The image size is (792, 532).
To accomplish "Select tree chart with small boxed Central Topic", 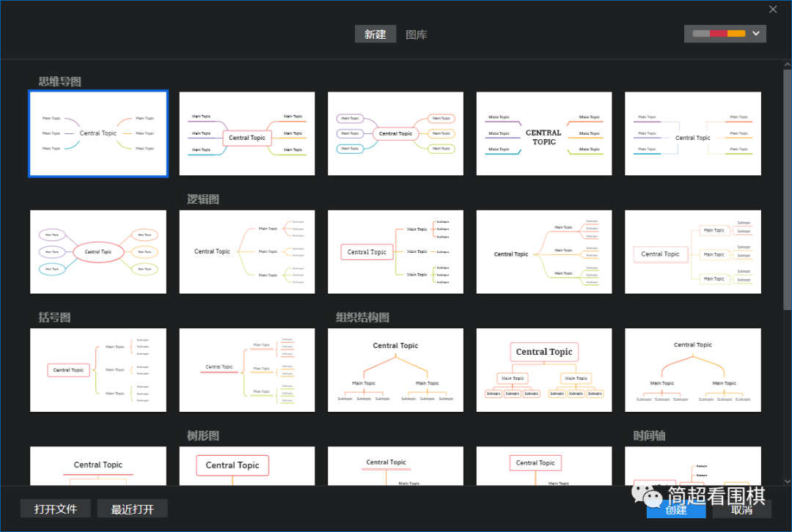I will pos(544,466).
